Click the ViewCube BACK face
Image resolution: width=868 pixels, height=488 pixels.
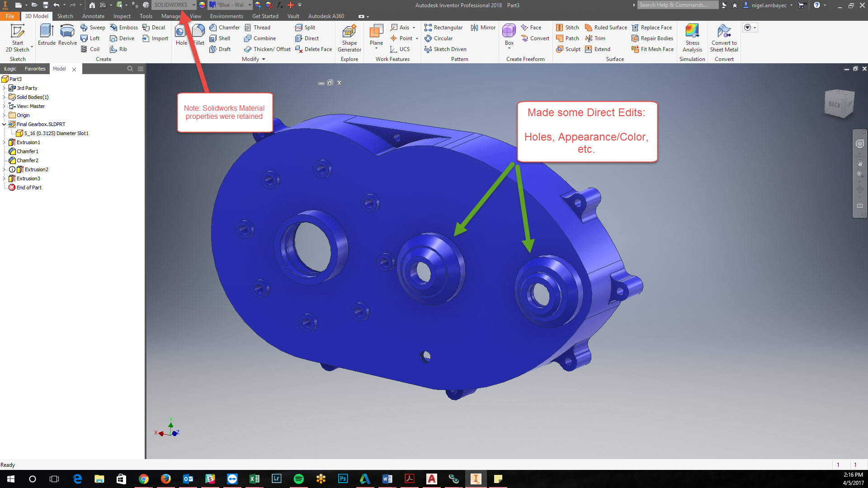[835, 104]
